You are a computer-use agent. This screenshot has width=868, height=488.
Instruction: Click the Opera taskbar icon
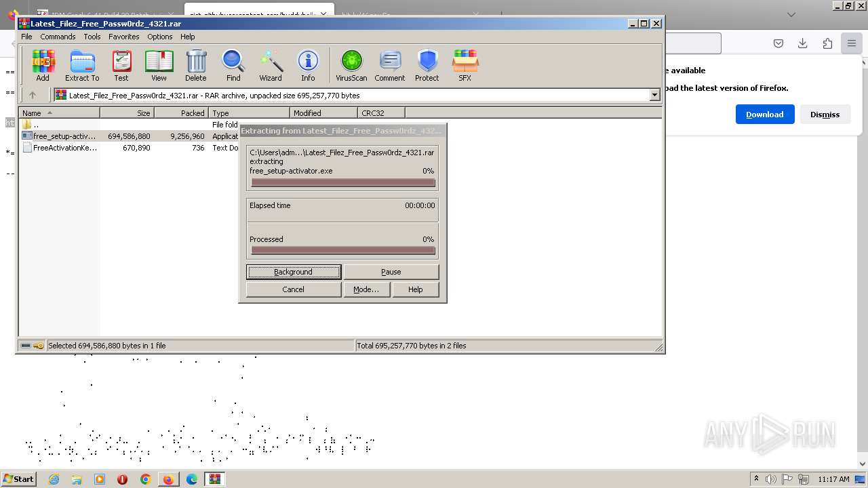click(123, 479)
